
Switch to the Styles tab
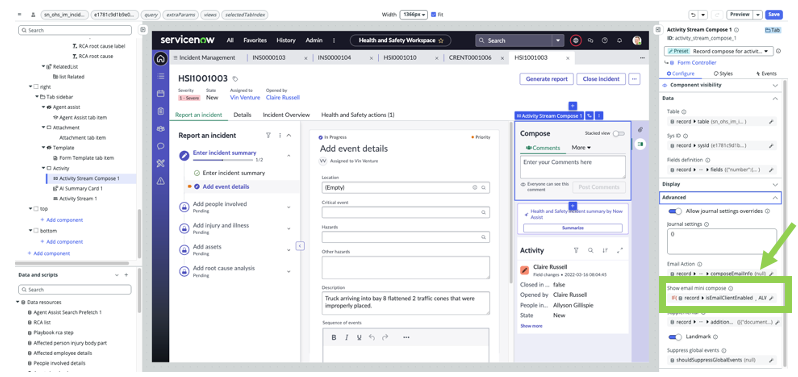[724, 74]
